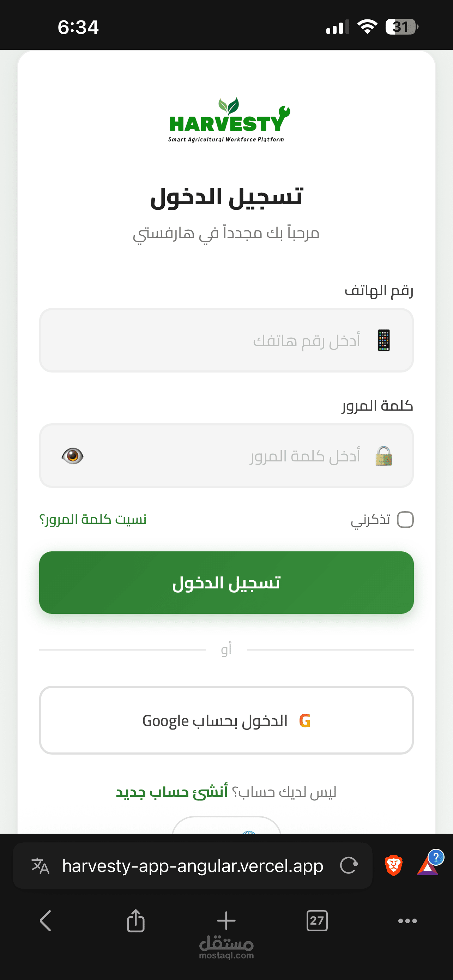
Task: Click the phone emoji icon in the number field
Action: (x=383, y=340)
